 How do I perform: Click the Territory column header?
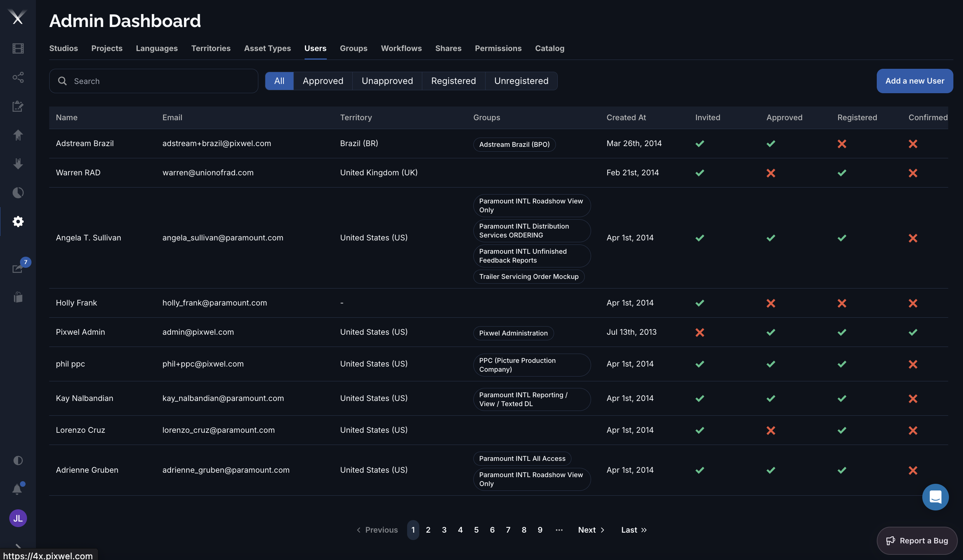point(356,118)
